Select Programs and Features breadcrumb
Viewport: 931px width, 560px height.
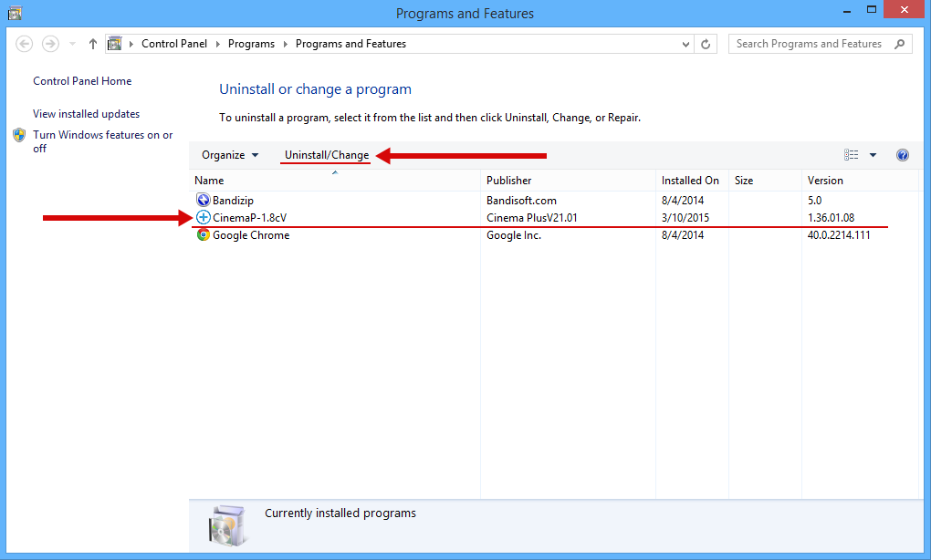[x=350, y=44]
